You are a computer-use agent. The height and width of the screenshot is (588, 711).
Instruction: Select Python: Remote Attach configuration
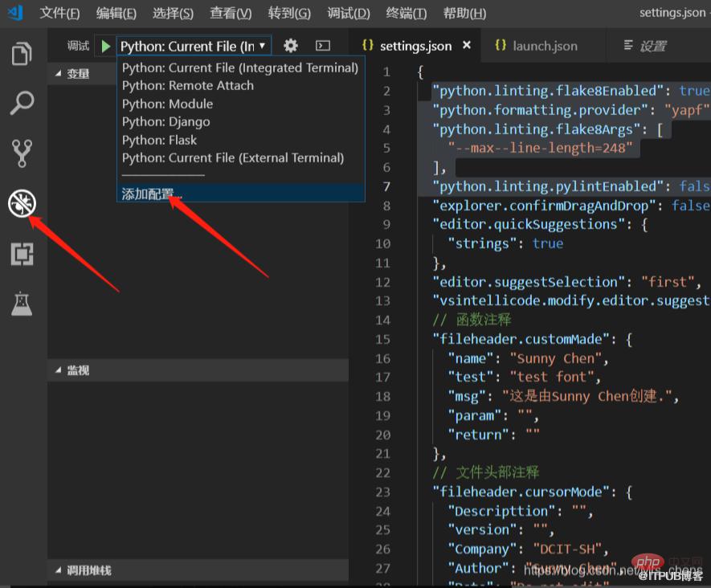coord(240,86)
